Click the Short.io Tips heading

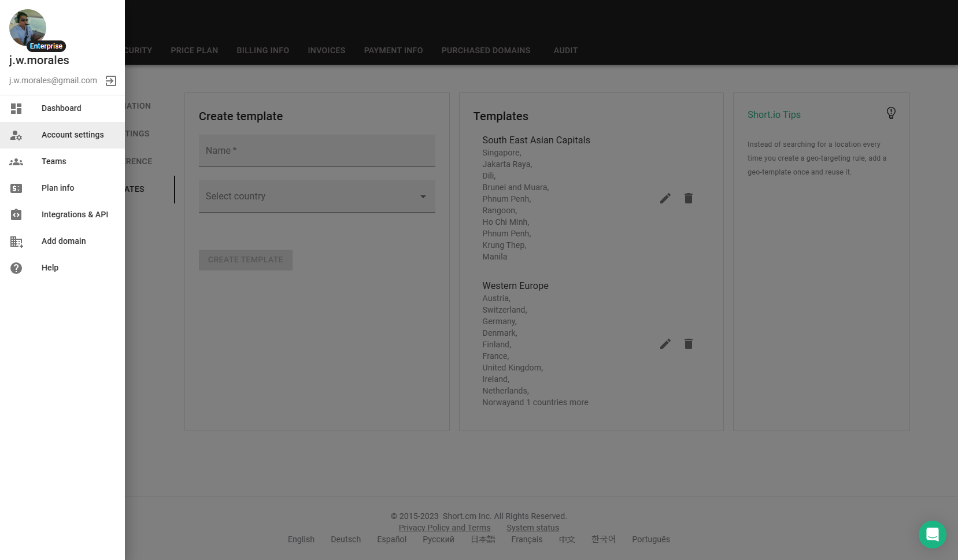click(x=774, y=114)
